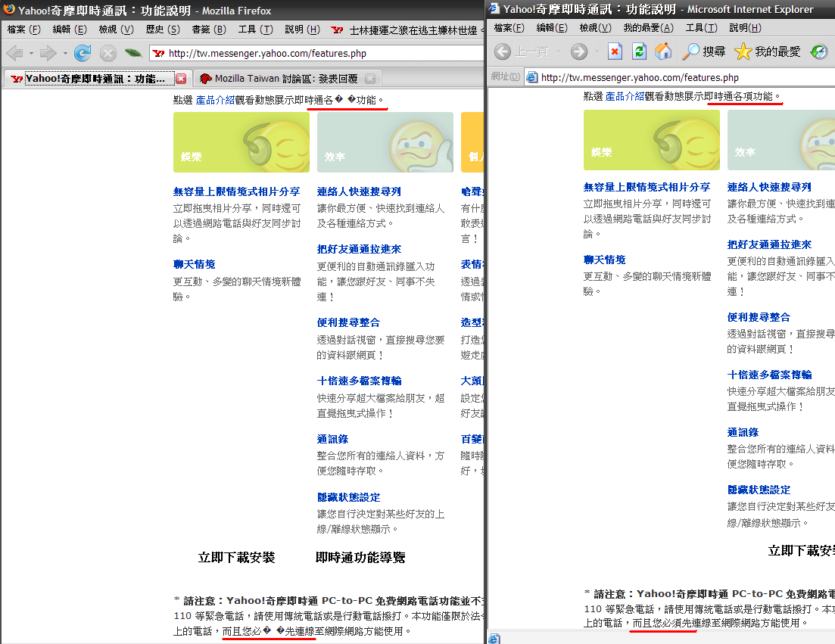835x644 pixels.
Task: Click the Firefox reload button
Action: pyautogui.click(x=83, y=53)
